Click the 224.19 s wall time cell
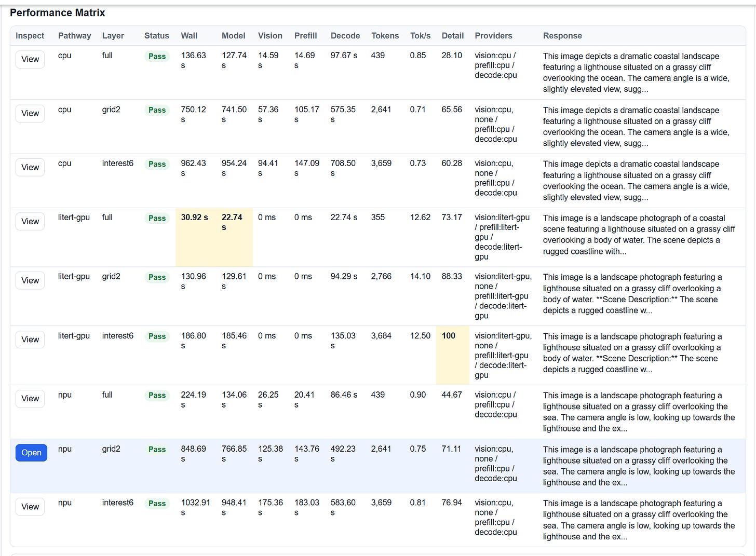 193,399
